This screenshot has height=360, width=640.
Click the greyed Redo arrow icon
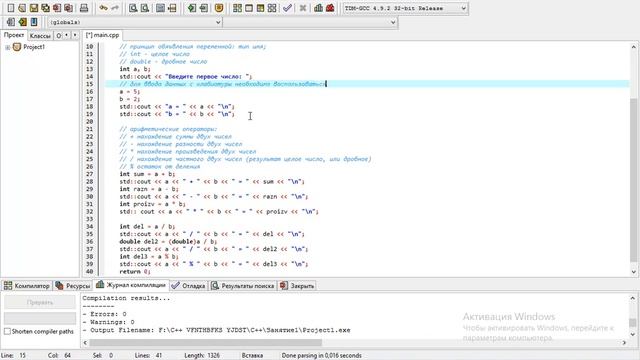(115, 8)
